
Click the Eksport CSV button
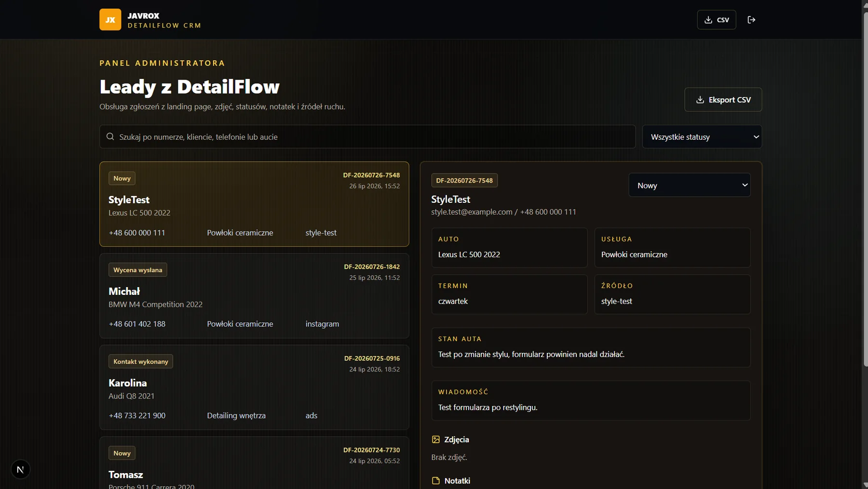[723, 100]
